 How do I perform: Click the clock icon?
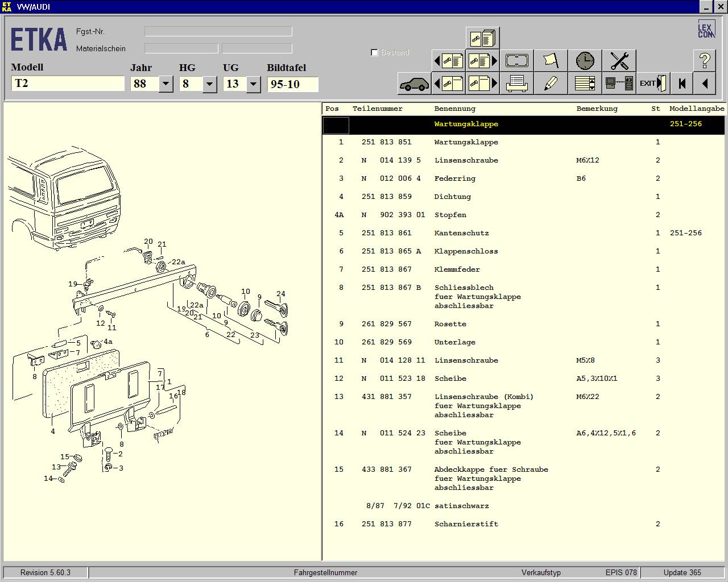coord(585,61)
